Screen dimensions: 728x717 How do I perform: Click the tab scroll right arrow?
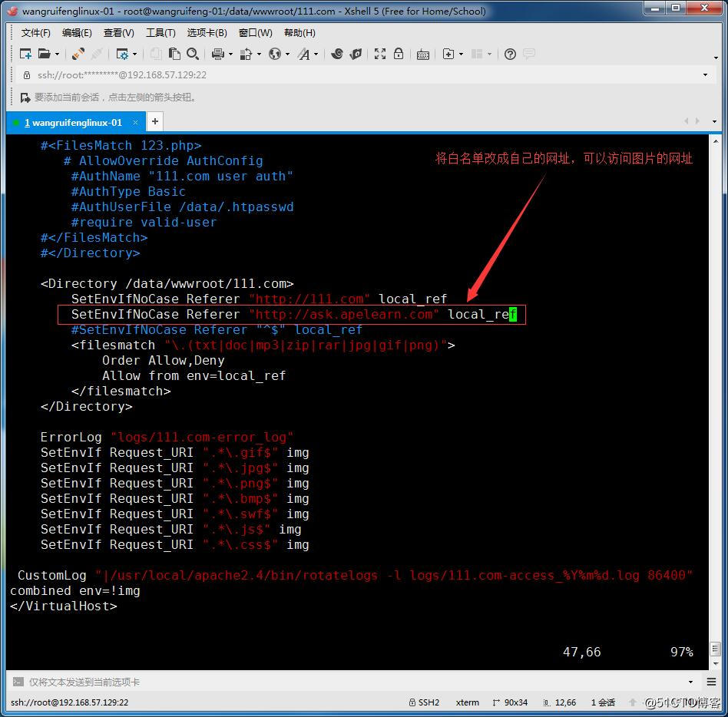pyautogui.click(x=697, y=121)
